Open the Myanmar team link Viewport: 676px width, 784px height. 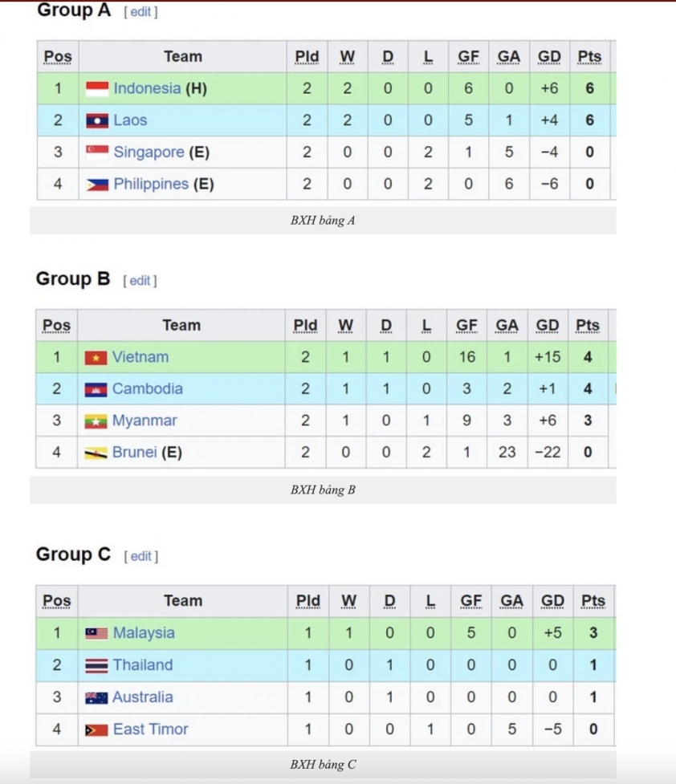pos(145,420)
